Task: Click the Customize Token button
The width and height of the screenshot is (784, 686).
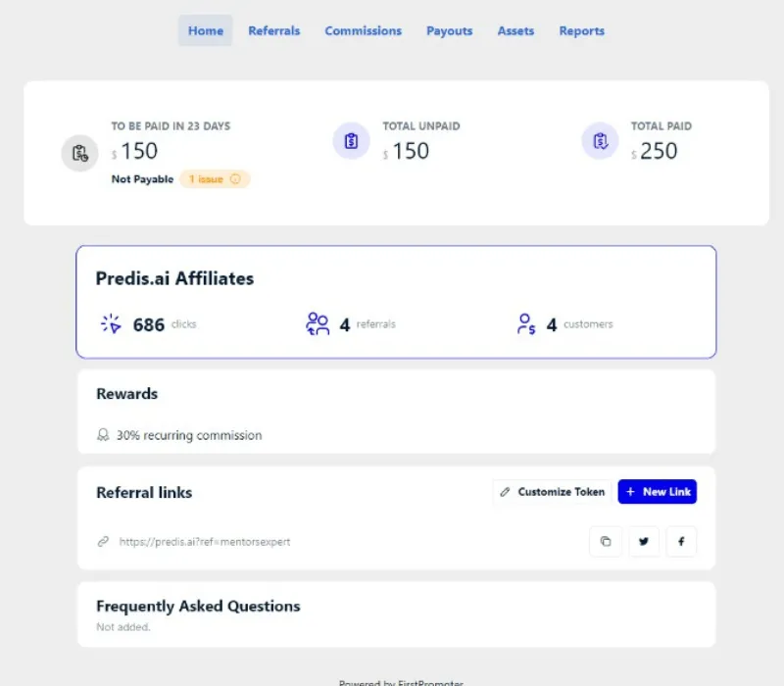Action: 552,492
